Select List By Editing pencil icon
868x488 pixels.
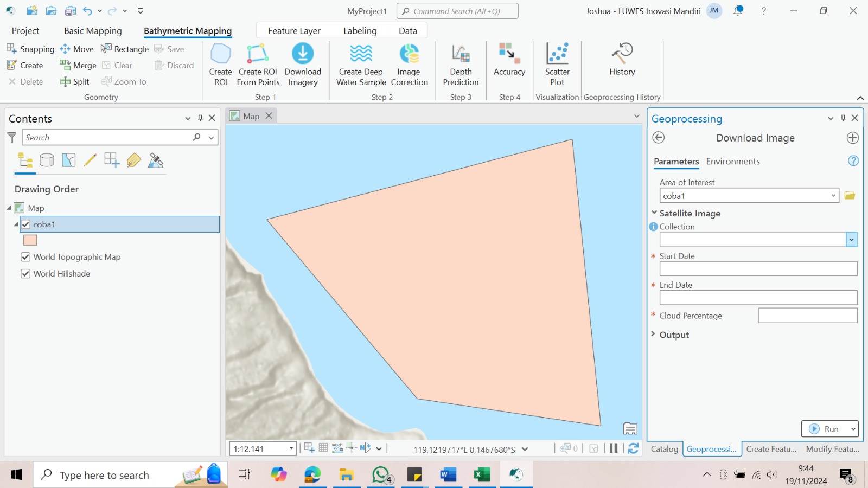(91, 160)
